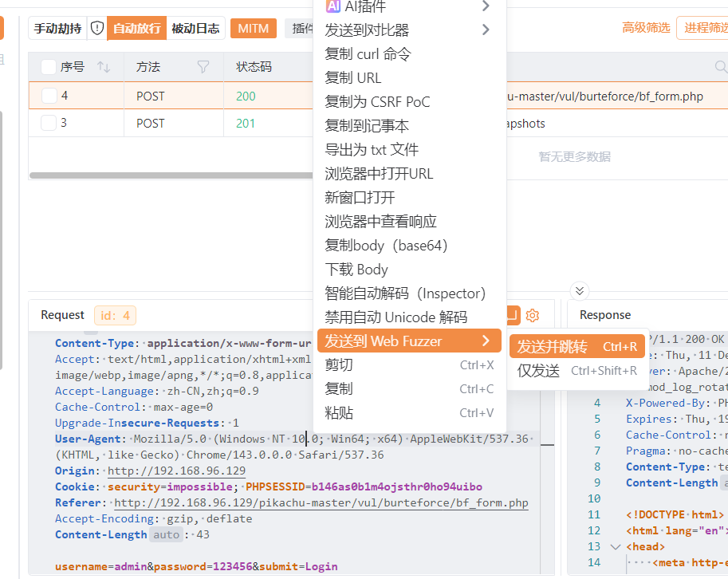The image size is (728, 579).
Task: Click the X-Powered-By response header
Action: pyautogui.click(x=676, y=403)
